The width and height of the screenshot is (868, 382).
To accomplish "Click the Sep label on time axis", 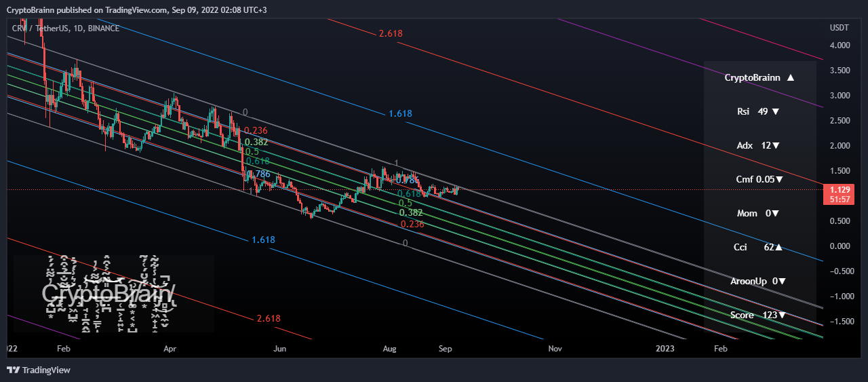I will pos(446,348).
